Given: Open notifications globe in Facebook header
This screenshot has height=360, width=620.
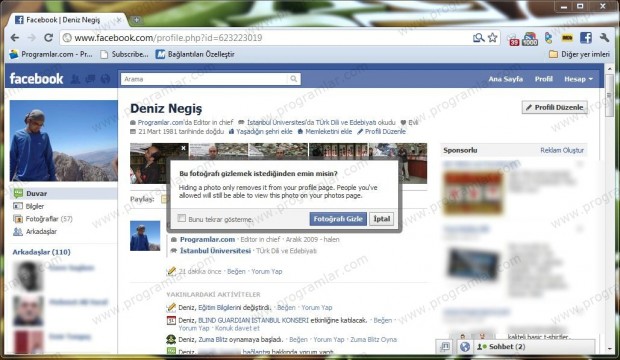Looking at the screenshot, I should [x=105, y=79].
